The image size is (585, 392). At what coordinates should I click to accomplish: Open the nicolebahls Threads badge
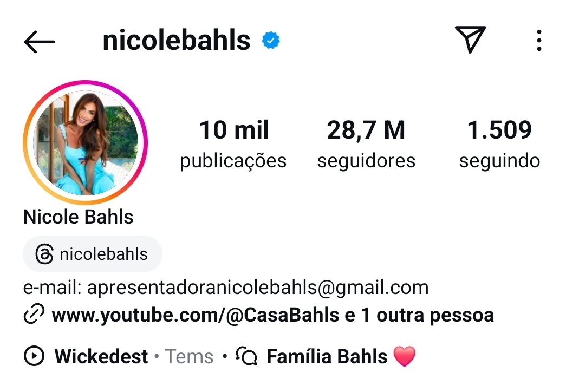pos(93,254)
